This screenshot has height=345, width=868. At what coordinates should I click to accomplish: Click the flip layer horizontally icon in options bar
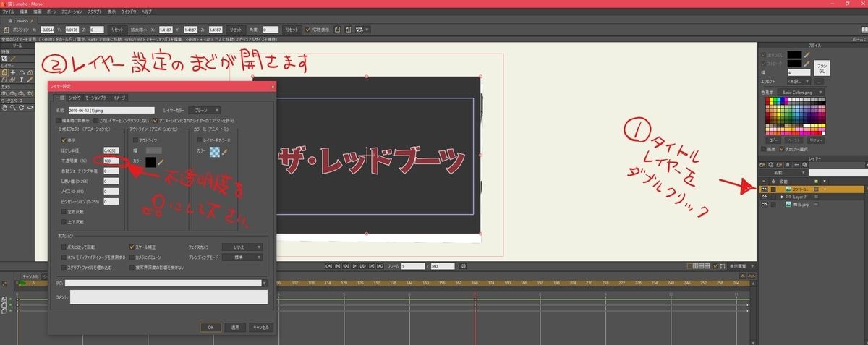[x=337, y=29]
